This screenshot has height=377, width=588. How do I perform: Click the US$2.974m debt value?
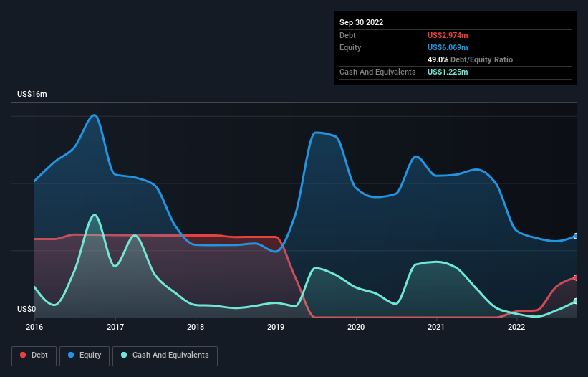coord(448,35)
